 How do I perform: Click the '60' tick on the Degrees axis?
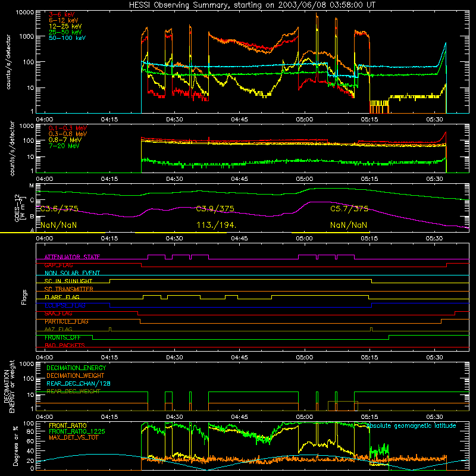tap(30, 441)
